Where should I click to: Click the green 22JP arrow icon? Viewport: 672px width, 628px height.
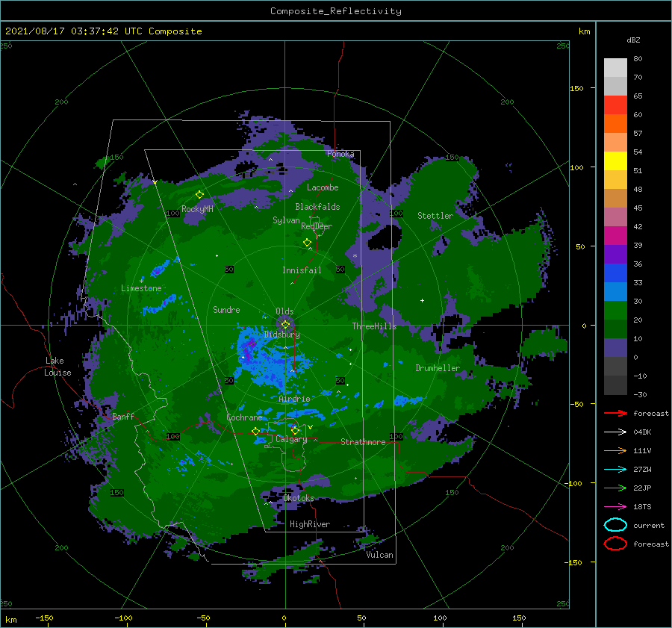coord(615,488)
